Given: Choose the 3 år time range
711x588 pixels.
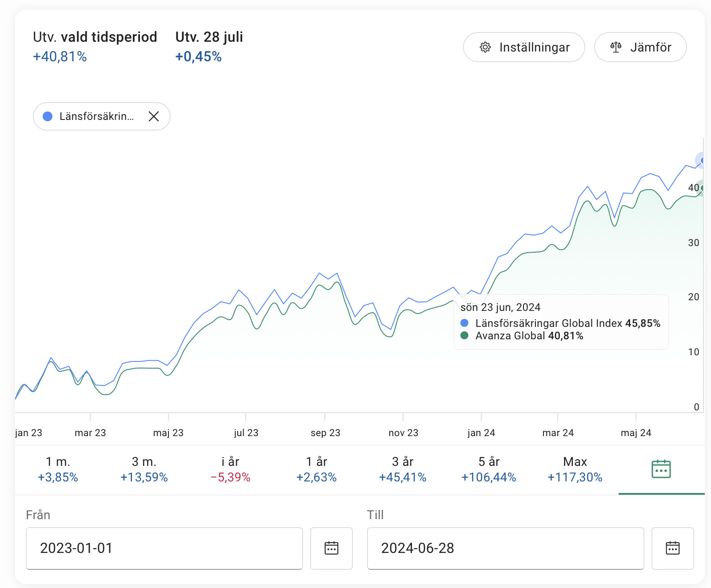Looking at the screenshot, I should tap(403, 469).
